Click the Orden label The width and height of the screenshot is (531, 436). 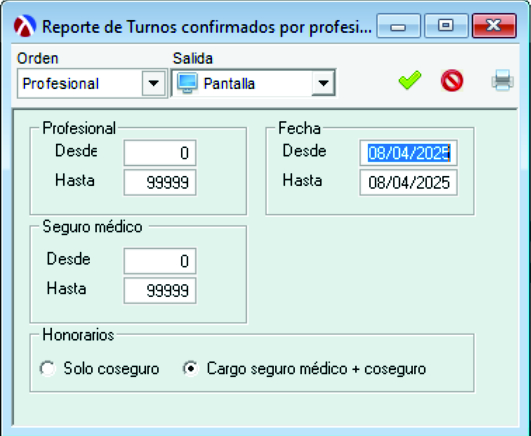tap(38, 58)
